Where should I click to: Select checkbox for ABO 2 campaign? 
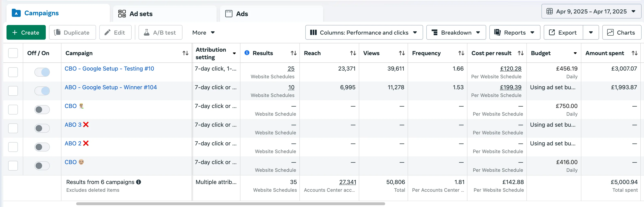[13, 147]
